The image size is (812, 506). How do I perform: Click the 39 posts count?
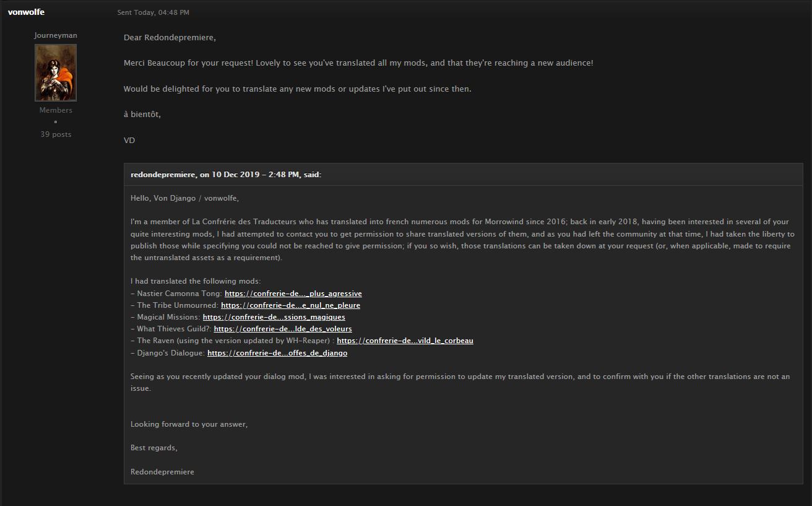pyautogui.click(x=56, y=134)
